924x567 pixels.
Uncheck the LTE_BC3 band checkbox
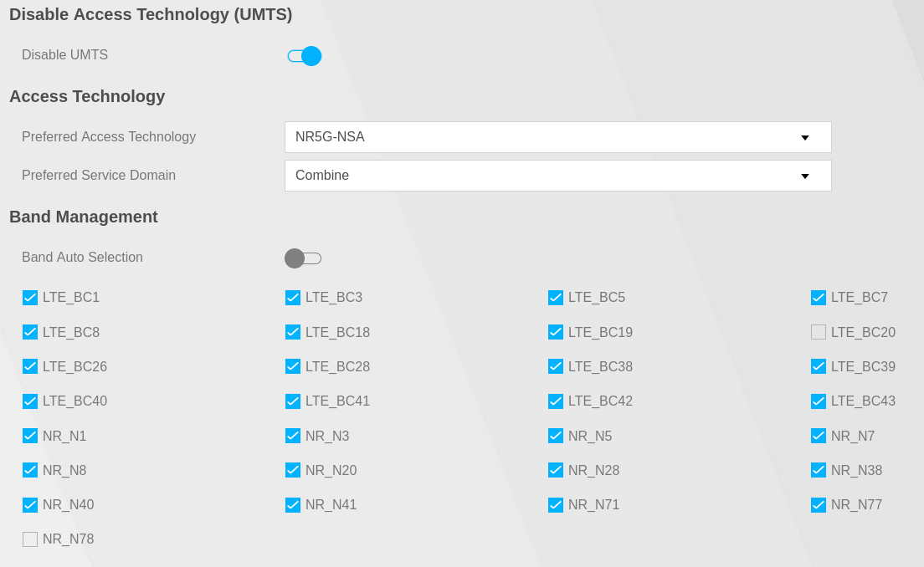[293, 298]
